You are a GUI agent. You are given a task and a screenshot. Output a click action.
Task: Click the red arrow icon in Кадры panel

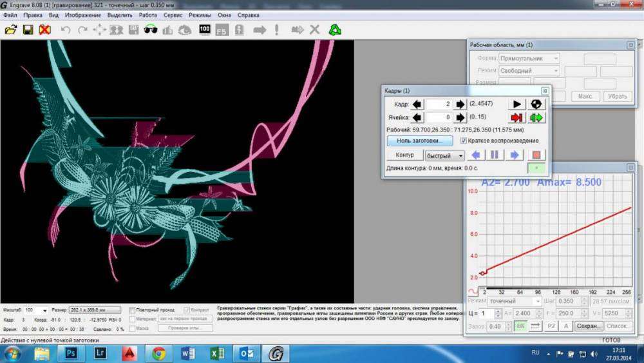[x=517, y=117]
